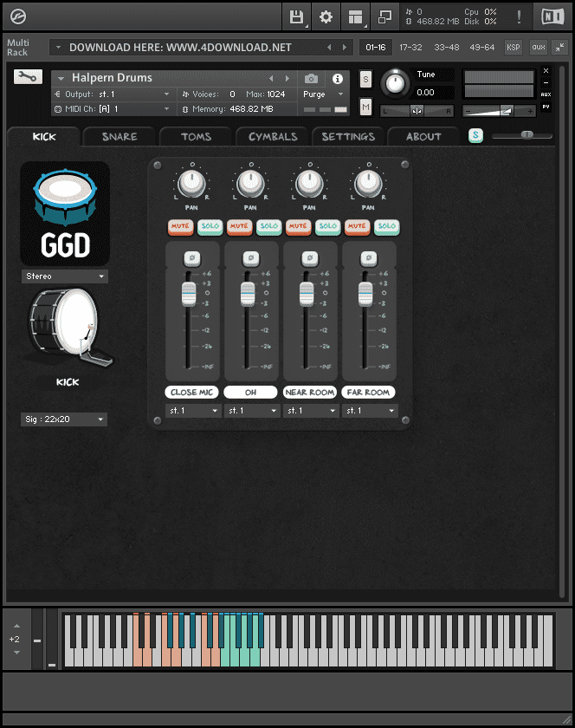Toggle phase invert on NEAR ROOM channel
Image resolution: width=575 pixels, height=728 pixels.
click(x=309, y=258)
